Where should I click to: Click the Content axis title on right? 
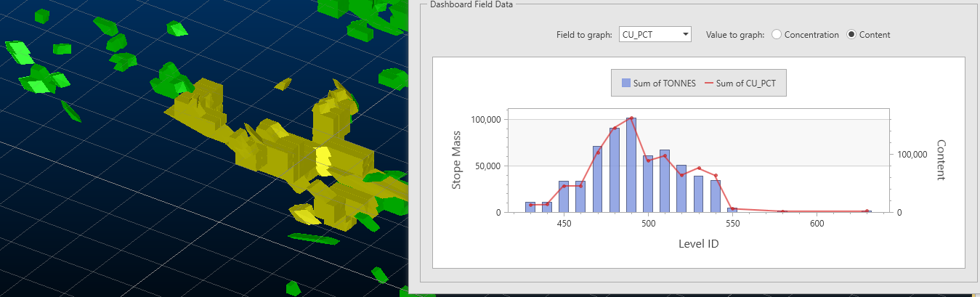point(941,160)
